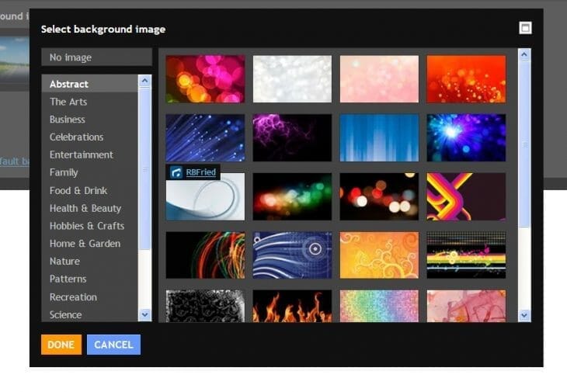The height and width of the screenshot is (392, 567).
Task: Choose the red-orange sparkle background thumbnail
Action: (x=466, y=79)
